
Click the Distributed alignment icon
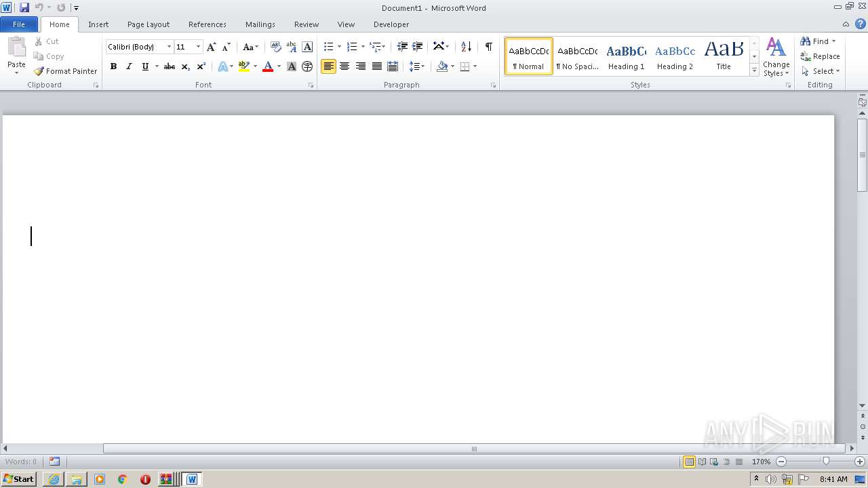pyautogui.click(x=392, y=66)
